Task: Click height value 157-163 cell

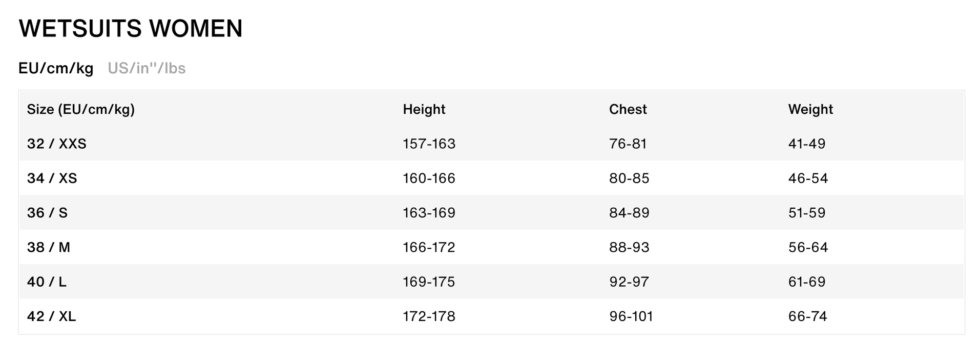Action: click(x=429, y=144)
